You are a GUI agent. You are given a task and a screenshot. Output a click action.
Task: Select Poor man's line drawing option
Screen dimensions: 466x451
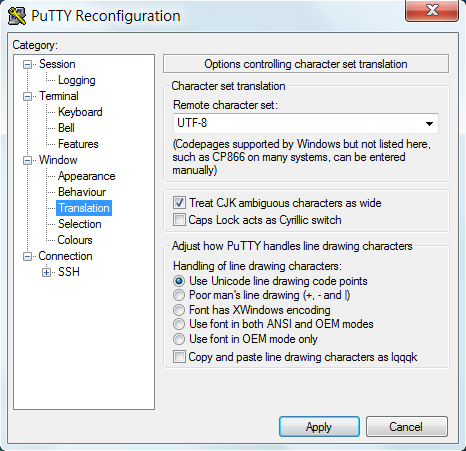[x=179, y=295]
